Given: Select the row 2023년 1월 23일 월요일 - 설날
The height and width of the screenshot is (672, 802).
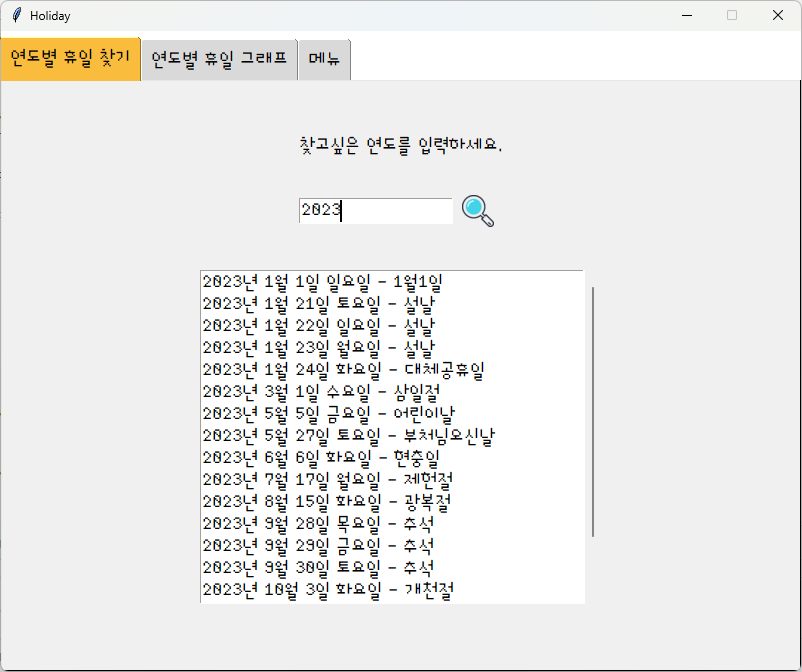Looking at the screenshot, I should coord(392,348).
